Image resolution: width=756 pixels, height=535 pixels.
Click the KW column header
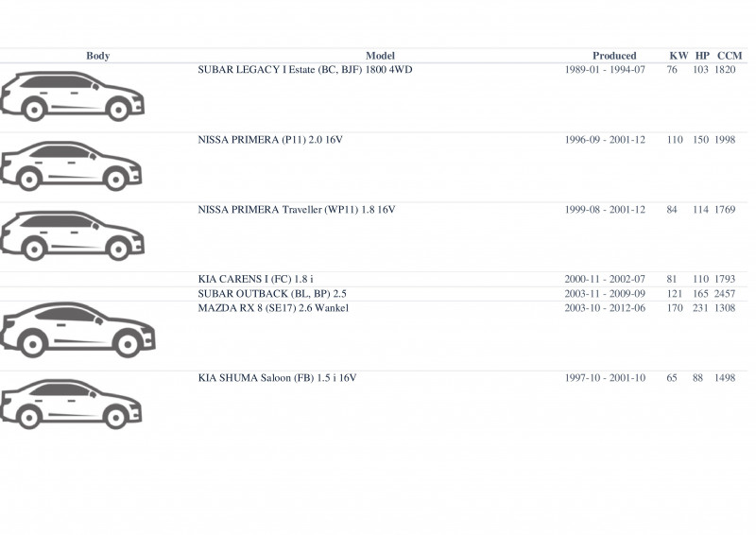679,56
